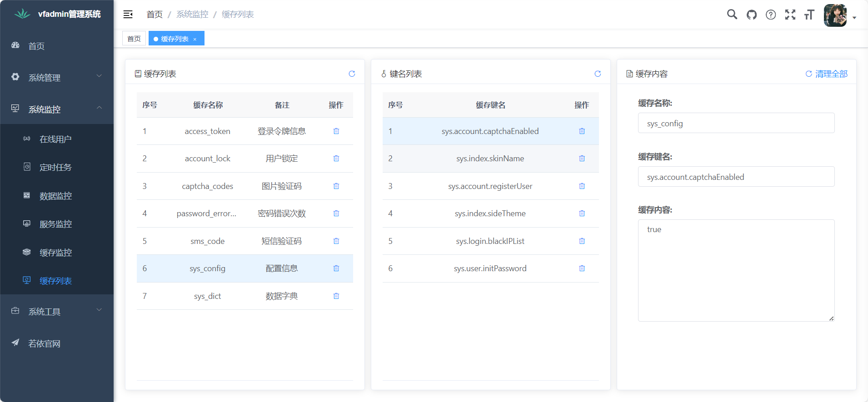Switch to the 首页 tab
Viewport: 868px width, 402px height.
(x=134, y=39)
